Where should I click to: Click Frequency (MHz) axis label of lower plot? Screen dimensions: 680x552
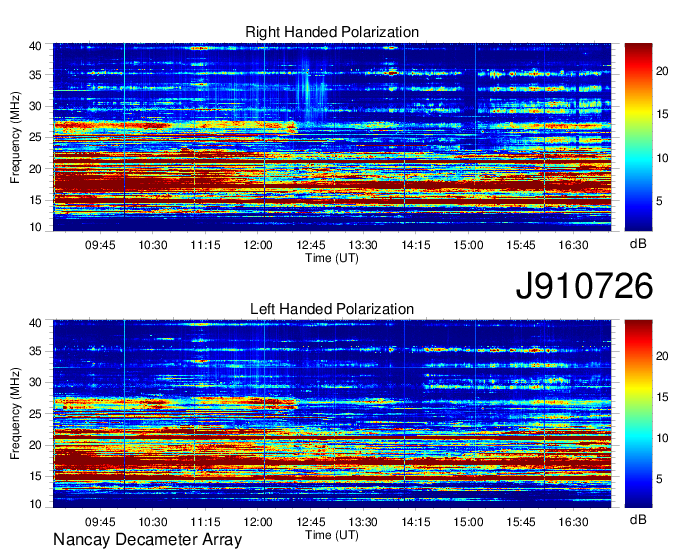click(x=15, y=414)
